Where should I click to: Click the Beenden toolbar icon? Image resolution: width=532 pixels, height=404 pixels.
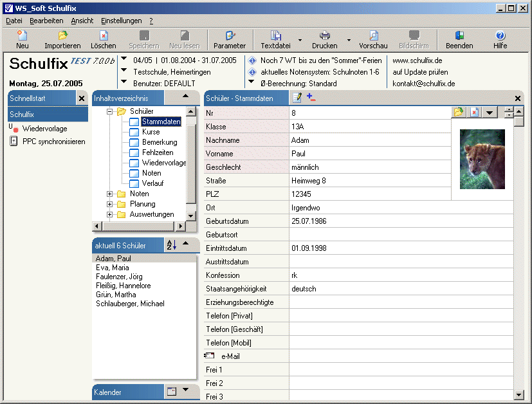(459, 35)
